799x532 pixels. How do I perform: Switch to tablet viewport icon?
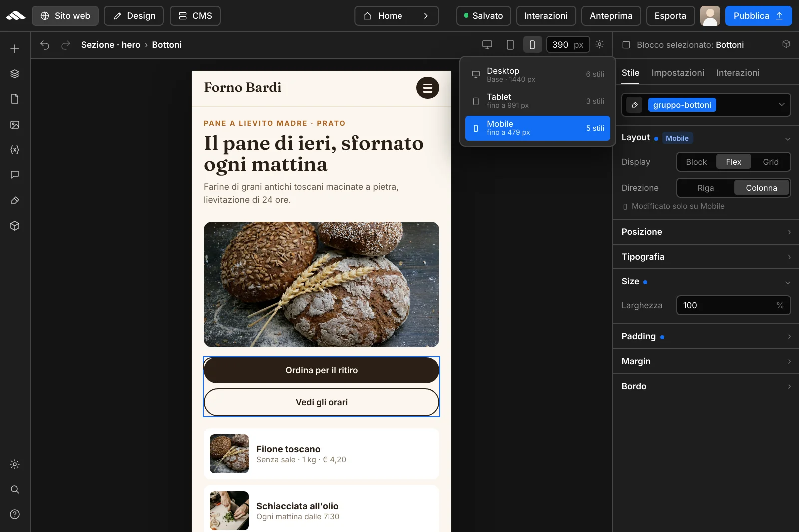point(510,45)
